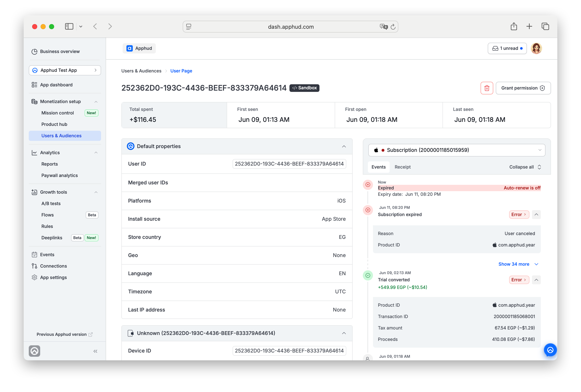
Task: Open the Apphud Test App selector
Action: pos(65,70)
